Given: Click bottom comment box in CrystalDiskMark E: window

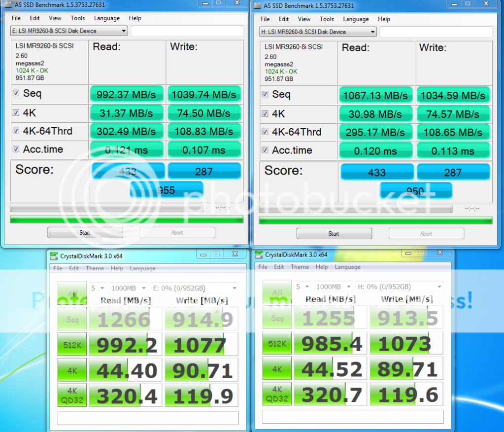Looking at the screenshot, I should coord(148,418).
